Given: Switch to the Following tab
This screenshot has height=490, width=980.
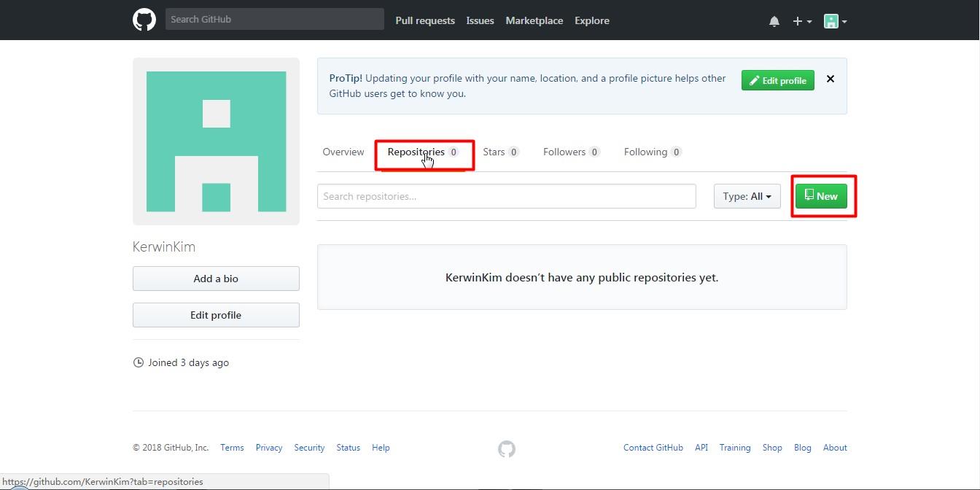Looking at the screenshot, I should (x=653, y=152).
